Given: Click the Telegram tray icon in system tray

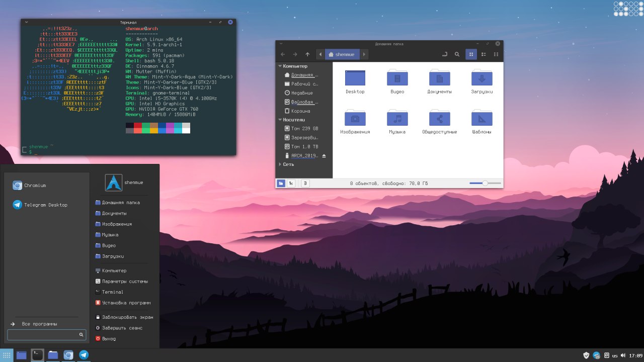Looking at the screenshot, I should click(x=597, y=355).
